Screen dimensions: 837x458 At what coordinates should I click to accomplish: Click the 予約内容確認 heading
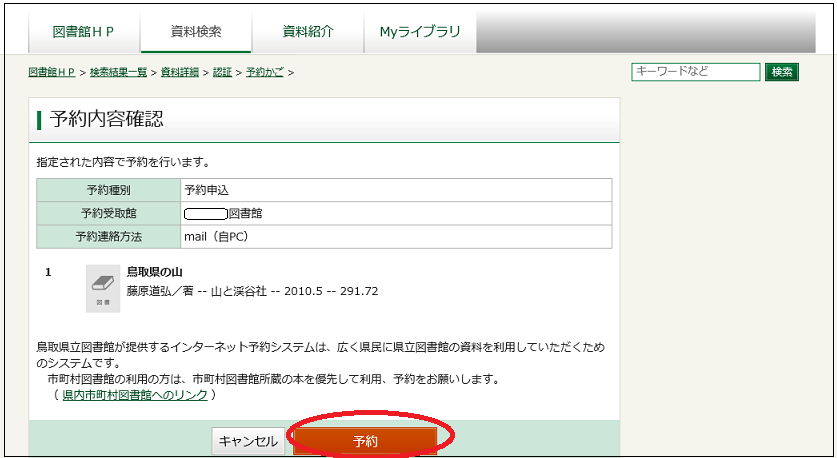tap(106, 119)
